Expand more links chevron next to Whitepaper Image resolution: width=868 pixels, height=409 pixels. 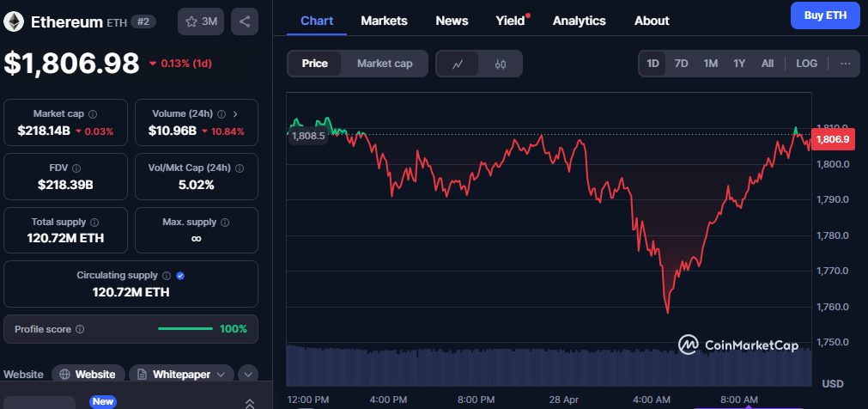point(248,375)
